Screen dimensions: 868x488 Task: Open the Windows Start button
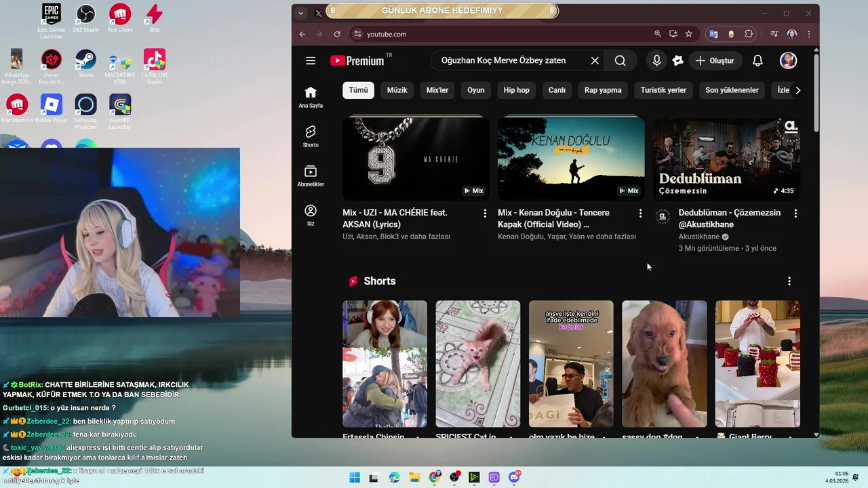[x=355, y=477]
